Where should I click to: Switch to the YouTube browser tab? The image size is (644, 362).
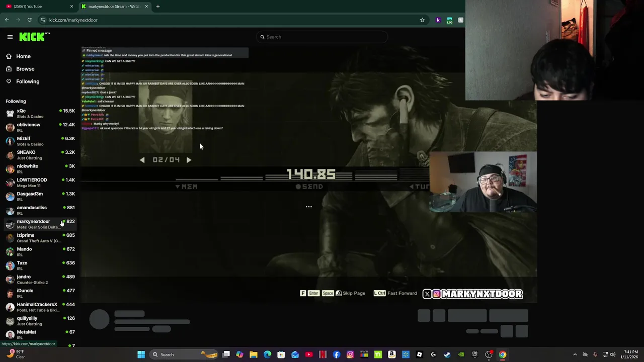[39, 6]
